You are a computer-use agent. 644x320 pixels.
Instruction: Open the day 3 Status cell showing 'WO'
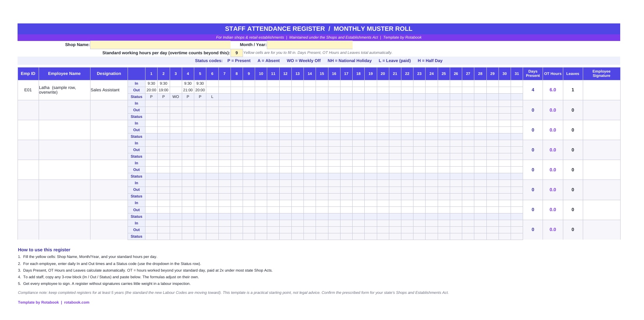click(176, 97)
